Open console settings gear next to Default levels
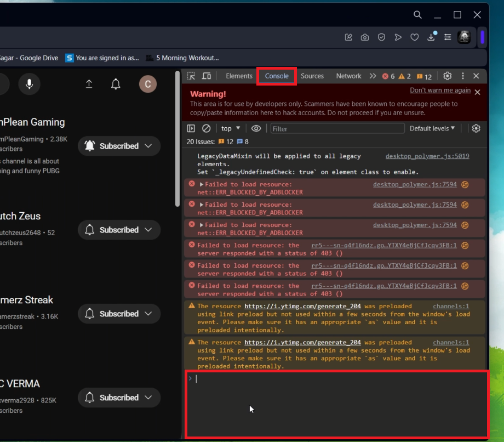 (x=476, y=128)
